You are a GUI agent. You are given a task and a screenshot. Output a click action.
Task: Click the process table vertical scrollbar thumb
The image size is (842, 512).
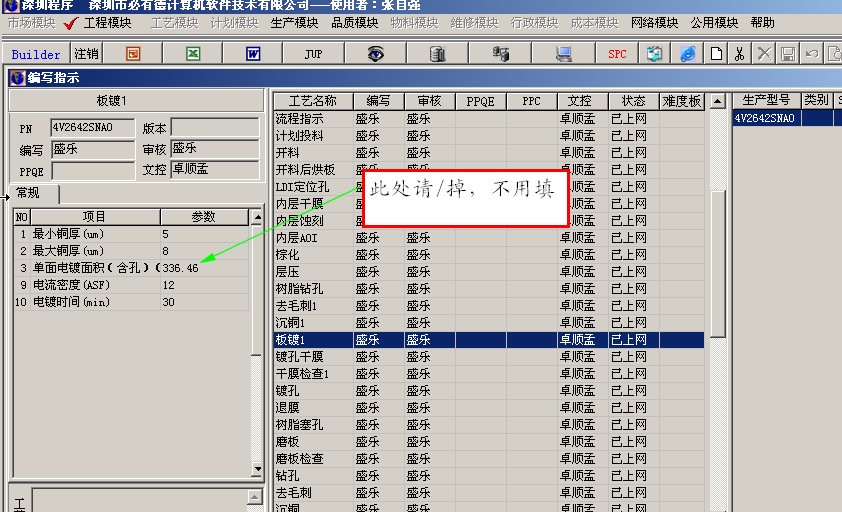717,263
